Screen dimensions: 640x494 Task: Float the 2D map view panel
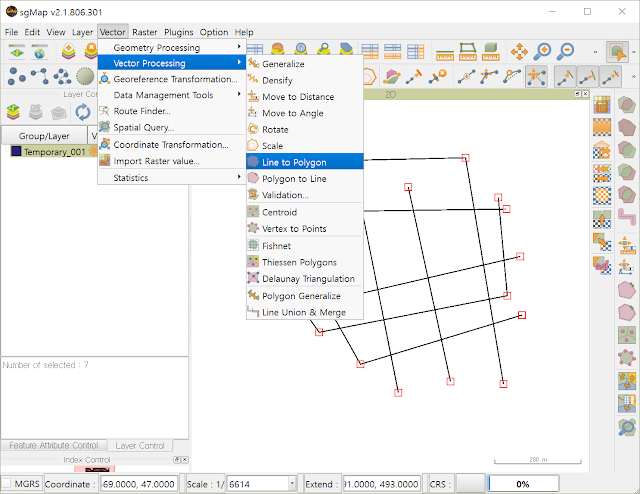pos(578,94)
